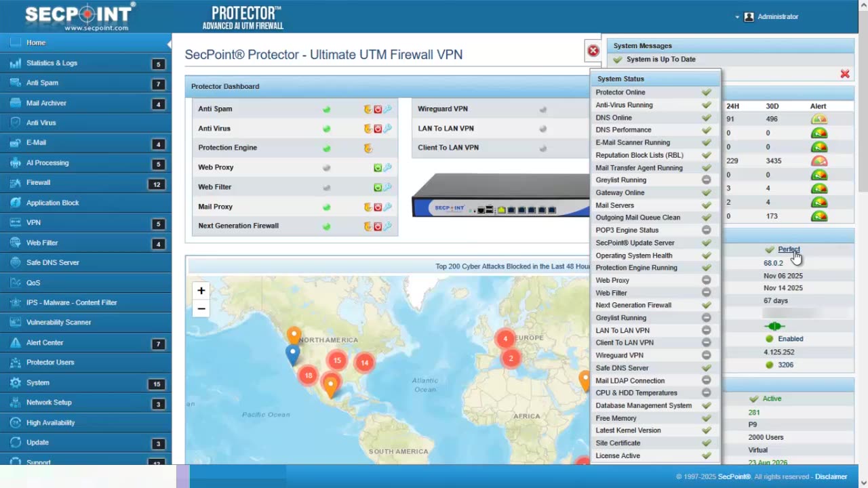
Task: Open Alert Center menu item
Action: click(85, 343)
